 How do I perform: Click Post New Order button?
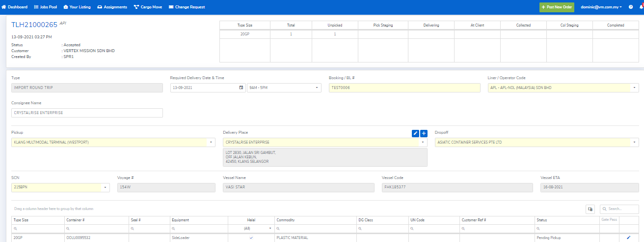557,7
